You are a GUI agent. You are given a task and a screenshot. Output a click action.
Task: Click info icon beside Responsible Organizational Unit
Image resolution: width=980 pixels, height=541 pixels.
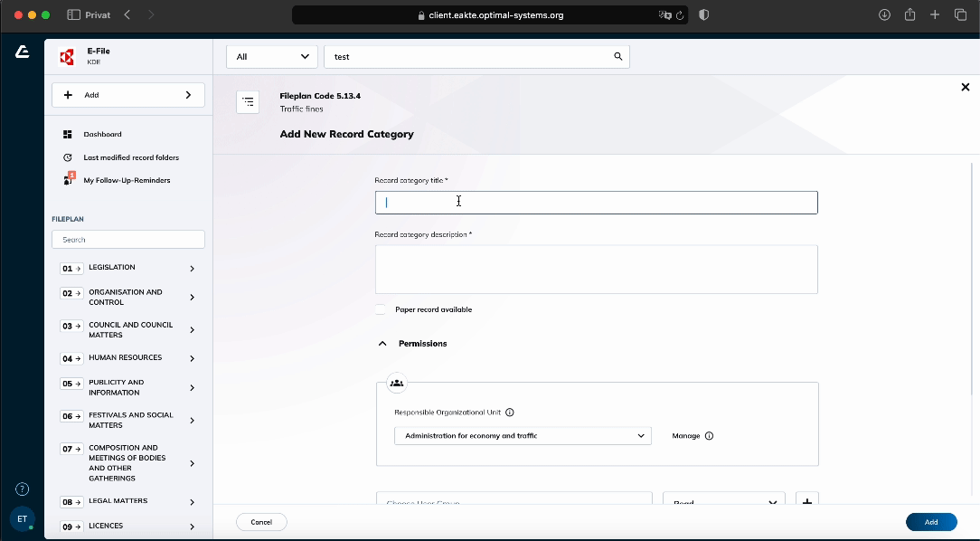tap(510, 413)
